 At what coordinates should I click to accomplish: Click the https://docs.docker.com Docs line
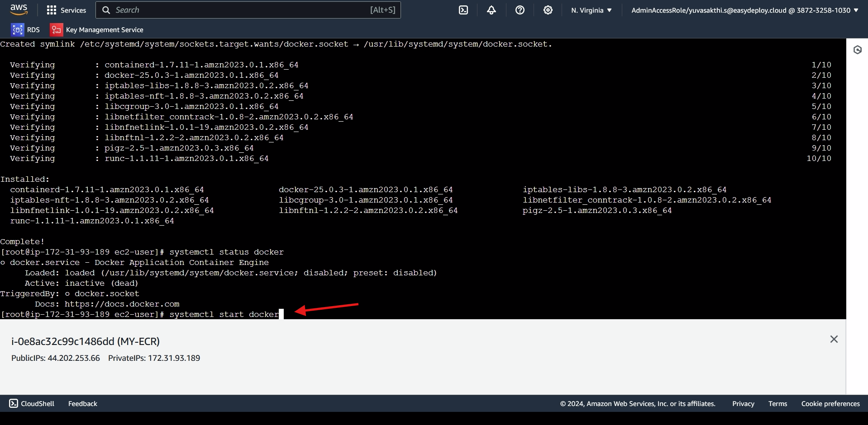click(107, 304)
